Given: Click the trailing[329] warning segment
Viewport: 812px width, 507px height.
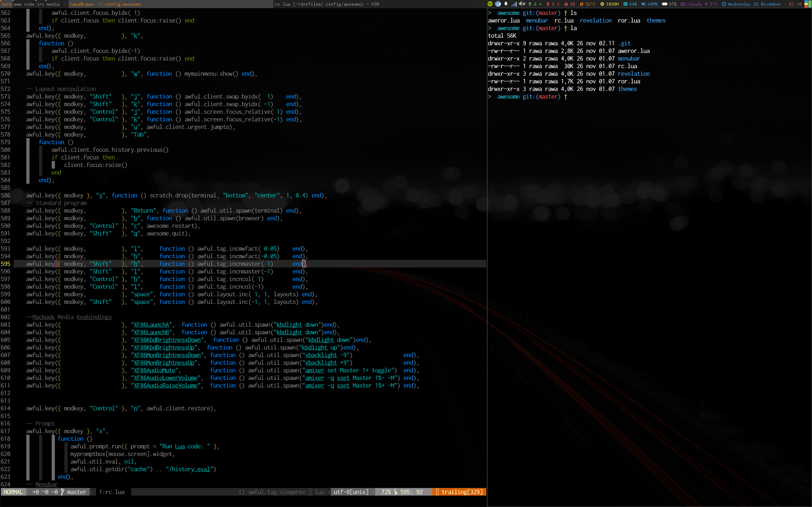Looking at the screenshot, I should (462, 492).
